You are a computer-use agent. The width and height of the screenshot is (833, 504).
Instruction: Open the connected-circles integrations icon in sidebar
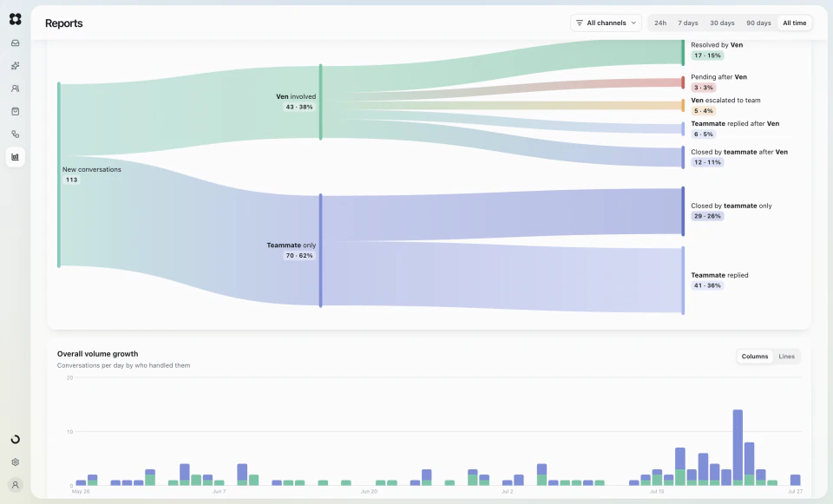[x=16, y=134]
